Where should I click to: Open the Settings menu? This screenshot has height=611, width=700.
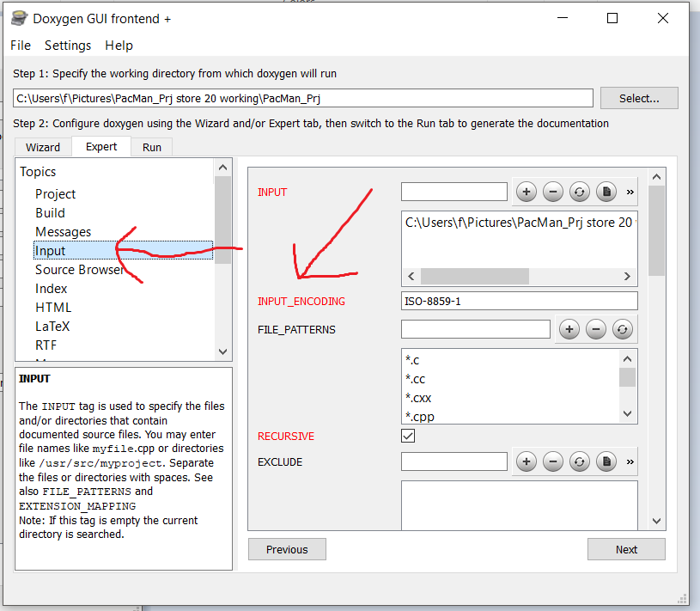(x=67, y=46)
